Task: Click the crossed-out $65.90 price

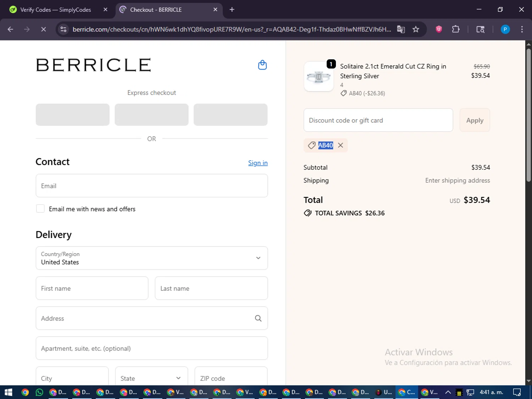Action: [482, 66]
